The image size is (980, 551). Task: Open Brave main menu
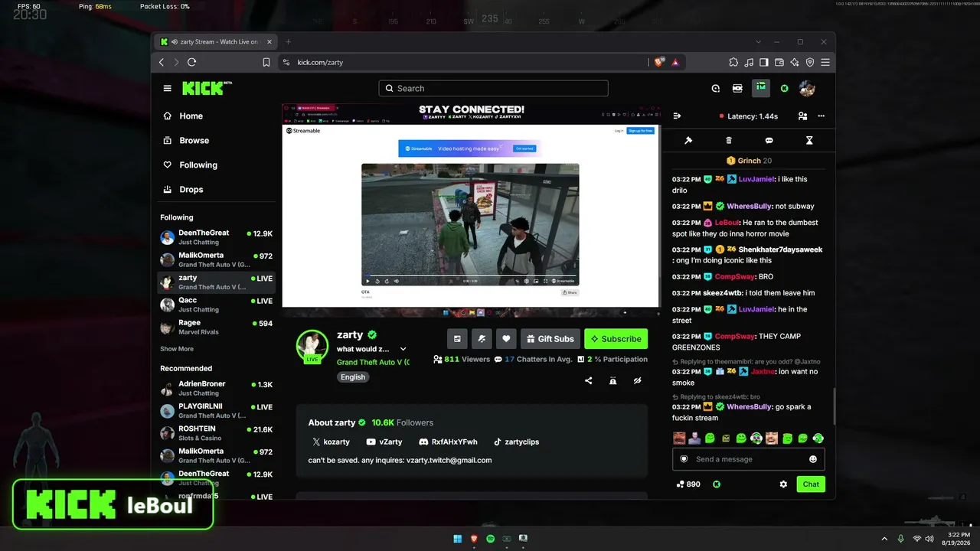825,62
